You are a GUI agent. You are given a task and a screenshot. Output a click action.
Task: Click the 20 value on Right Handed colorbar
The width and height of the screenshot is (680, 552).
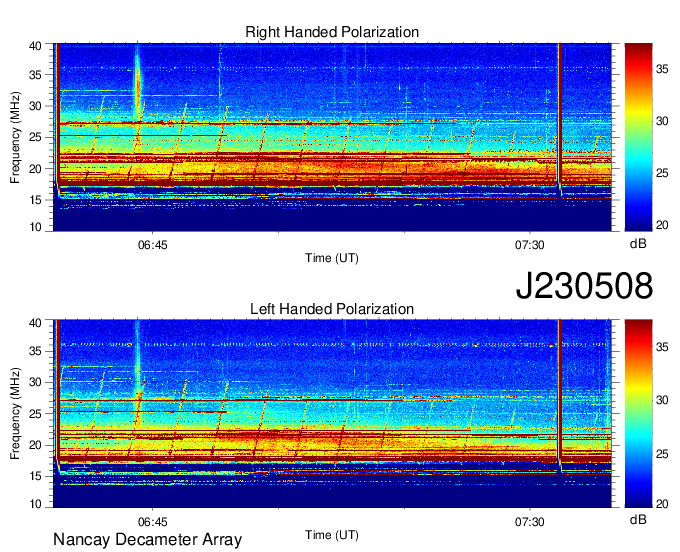coord(662,225)
